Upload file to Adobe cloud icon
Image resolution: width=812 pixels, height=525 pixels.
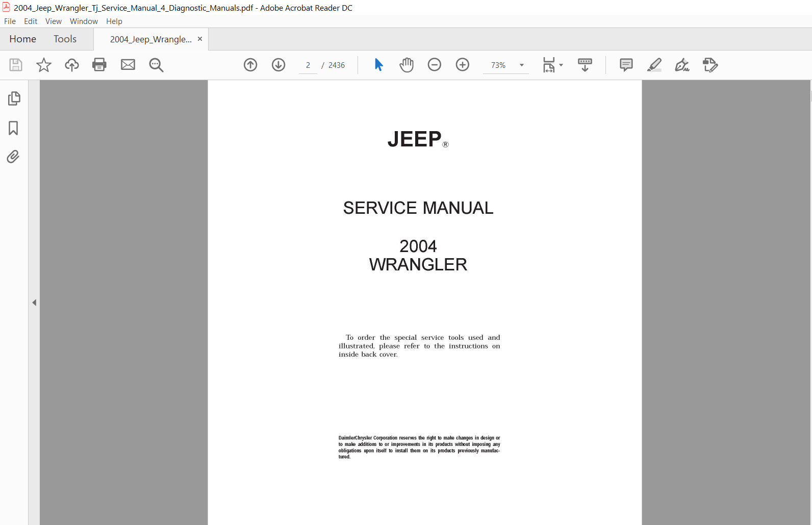(x=72, y=65)
